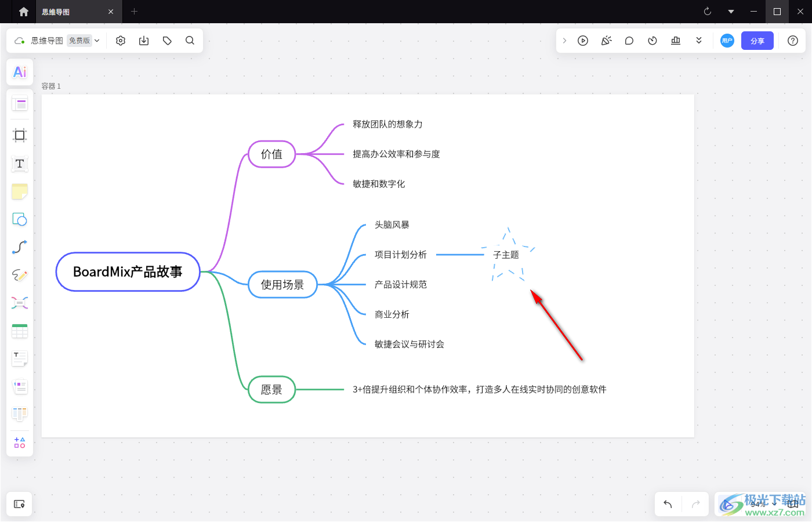This screenshot has height=522, width=812.
Task: Add a new tab
Action: pyautogui.click(x=134, y=12)
